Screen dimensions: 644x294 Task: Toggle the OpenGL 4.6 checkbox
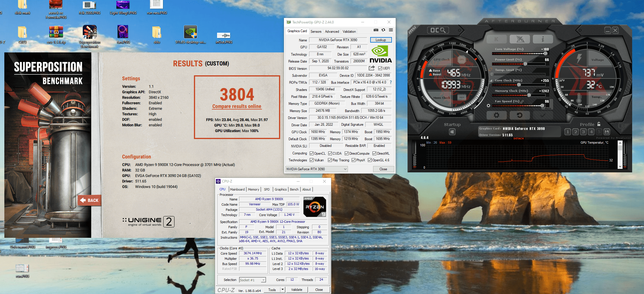point(370,160)
